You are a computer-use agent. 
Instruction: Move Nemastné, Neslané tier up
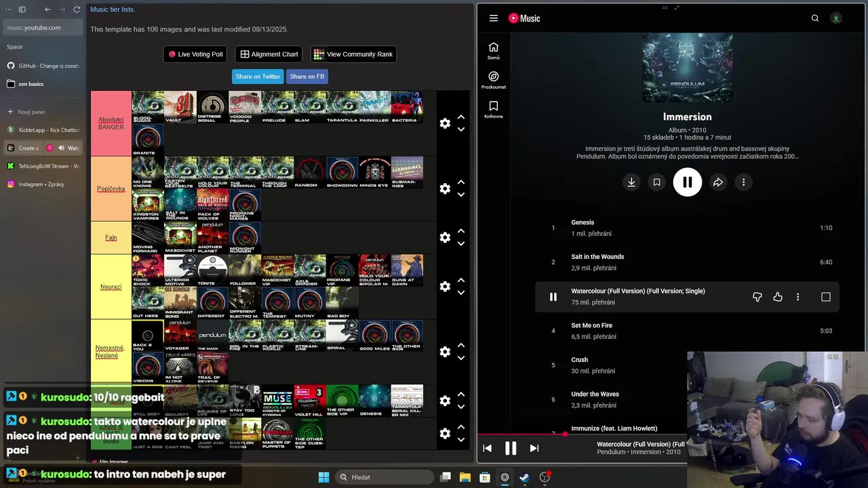[x=461, y=346]
